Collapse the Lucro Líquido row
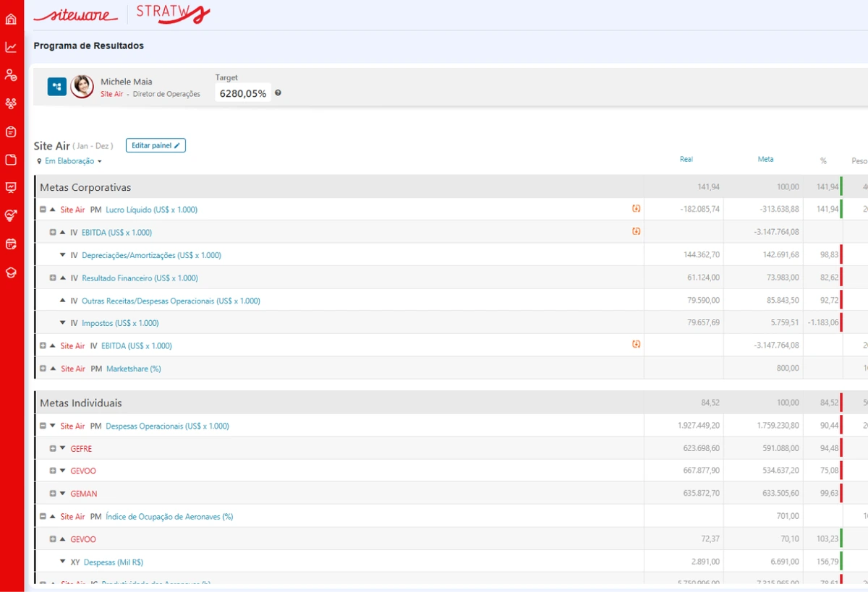The width and height of the screenshot is (868, 592). click(x=43, y=210)
